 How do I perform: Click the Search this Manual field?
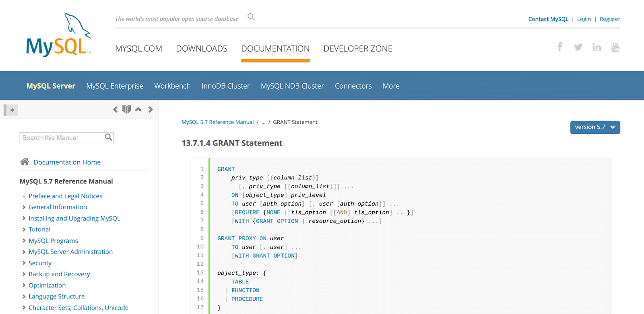62,138
